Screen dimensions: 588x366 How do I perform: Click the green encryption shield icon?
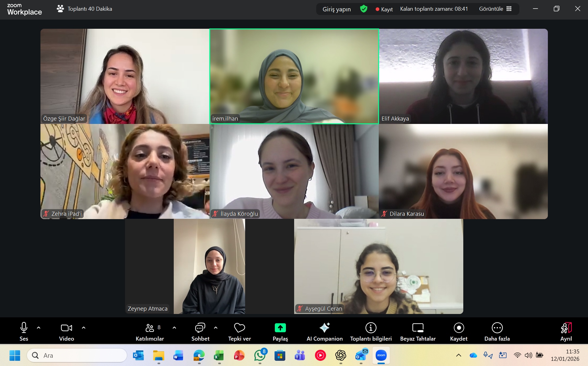click(364, 9)
